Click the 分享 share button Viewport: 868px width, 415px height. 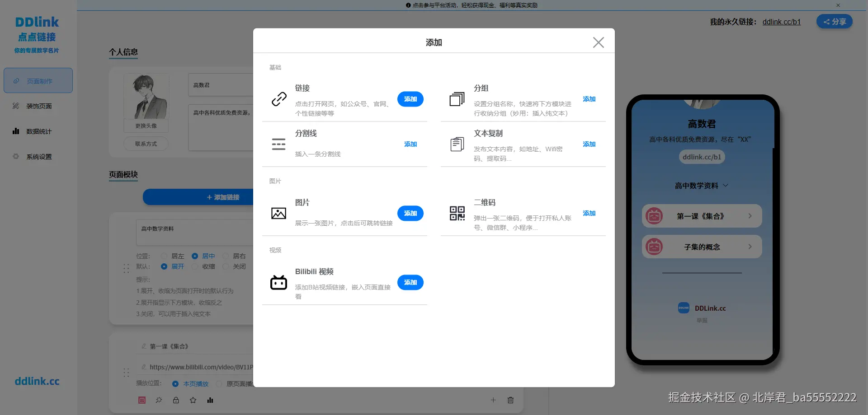(x=834, y=21)
